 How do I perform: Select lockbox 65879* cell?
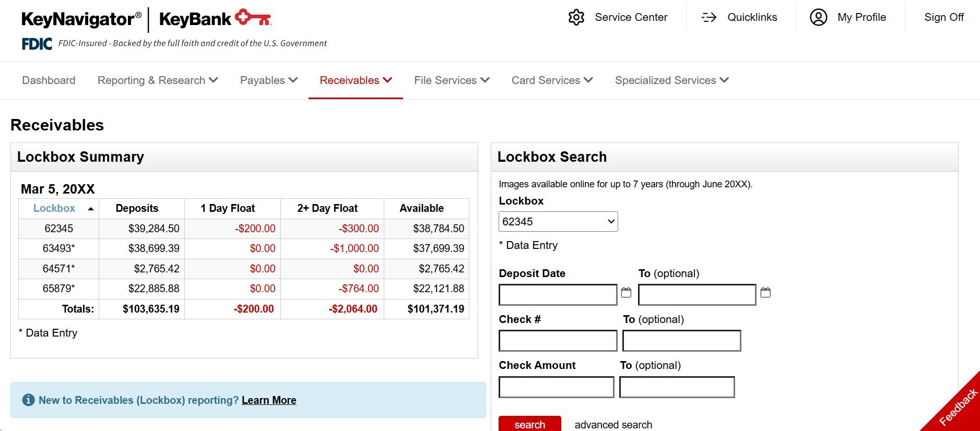[58, 289]
